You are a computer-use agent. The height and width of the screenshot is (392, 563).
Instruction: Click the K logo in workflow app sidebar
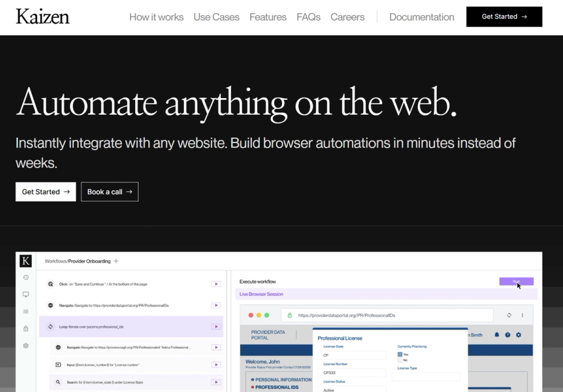[26, 261]
